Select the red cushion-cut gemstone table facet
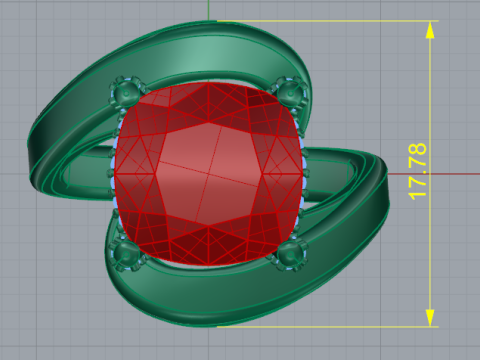The width and height of the screenshot is (480, 360). 209,174
